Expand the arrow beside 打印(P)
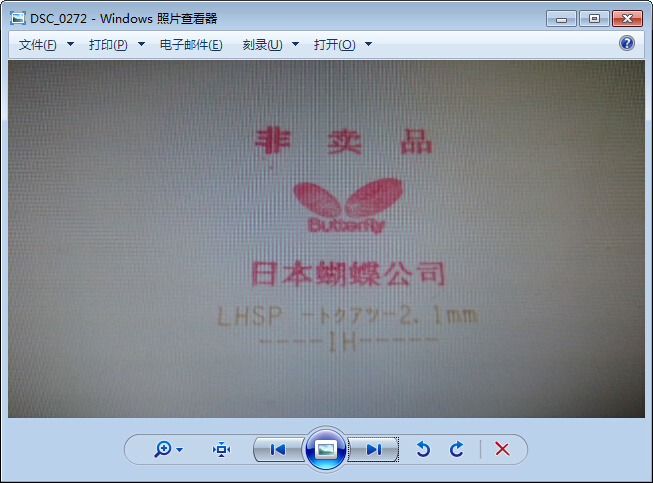Viewport: 653px width, 483px height. click(141, 45)
